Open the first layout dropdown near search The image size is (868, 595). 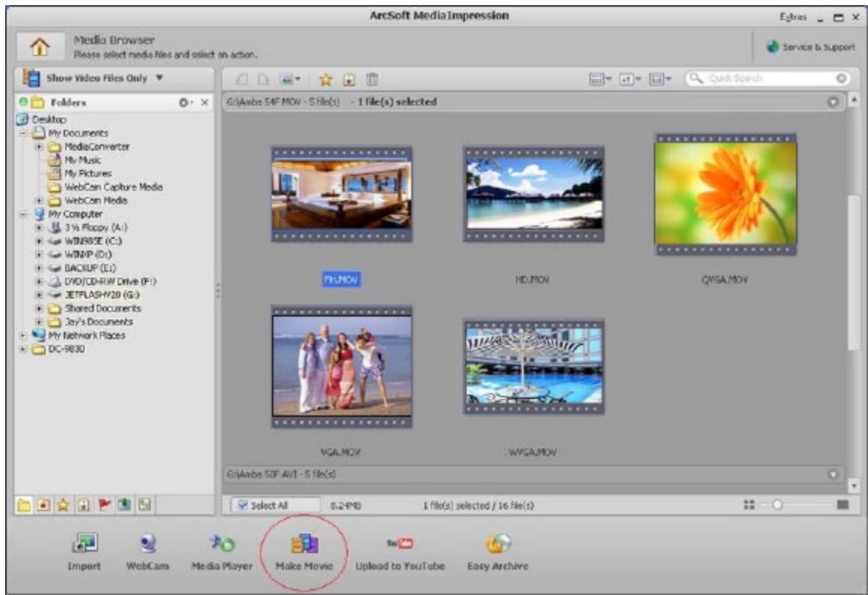(600, 79)
